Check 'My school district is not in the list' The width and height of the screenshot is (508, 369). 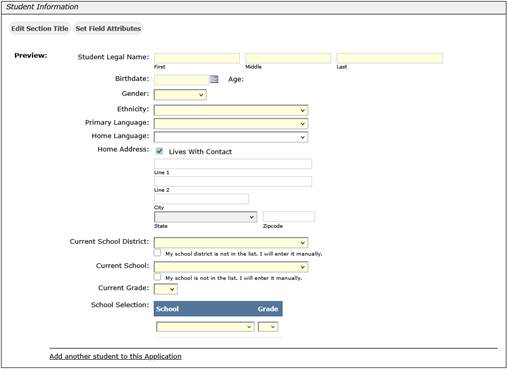157,253
